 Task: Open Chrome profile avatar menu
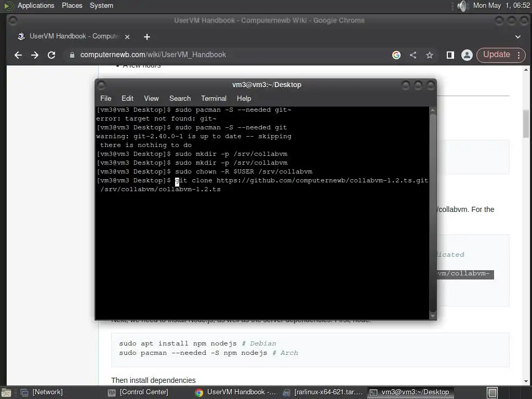click(467, 55)
